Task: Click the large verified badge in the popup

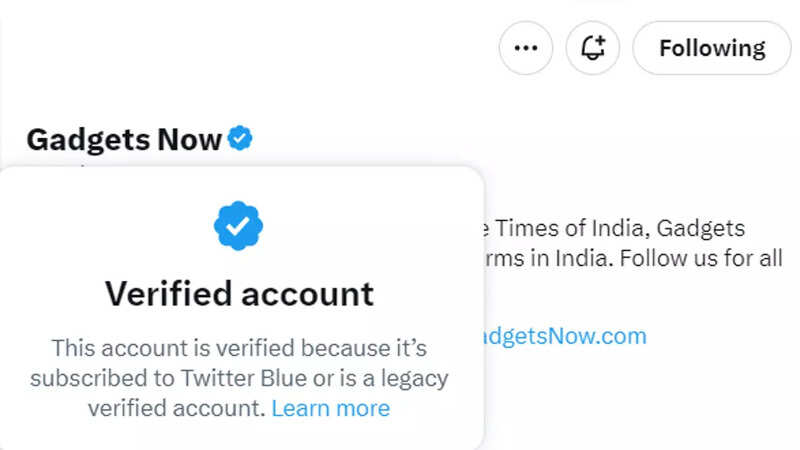Action: tap(238, 226)
